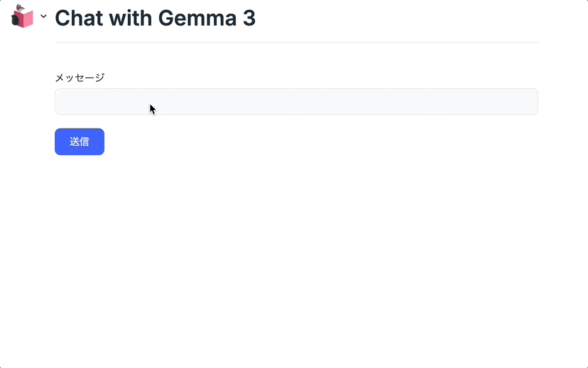588x368 pixels.
Task: Select the reading-figure logo at the top left
Action: point(23,17)
